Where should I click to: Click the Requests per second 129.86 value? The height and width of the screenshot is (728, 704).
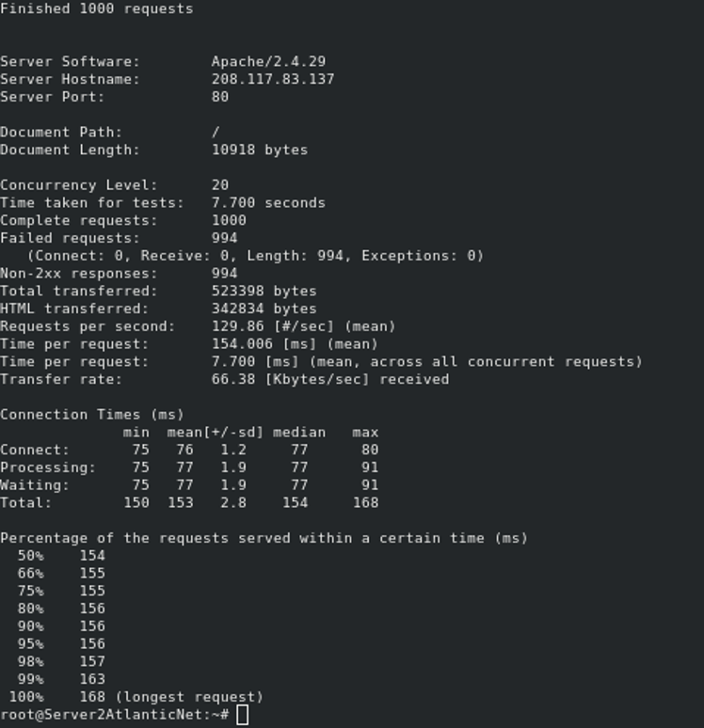point(237,326)
